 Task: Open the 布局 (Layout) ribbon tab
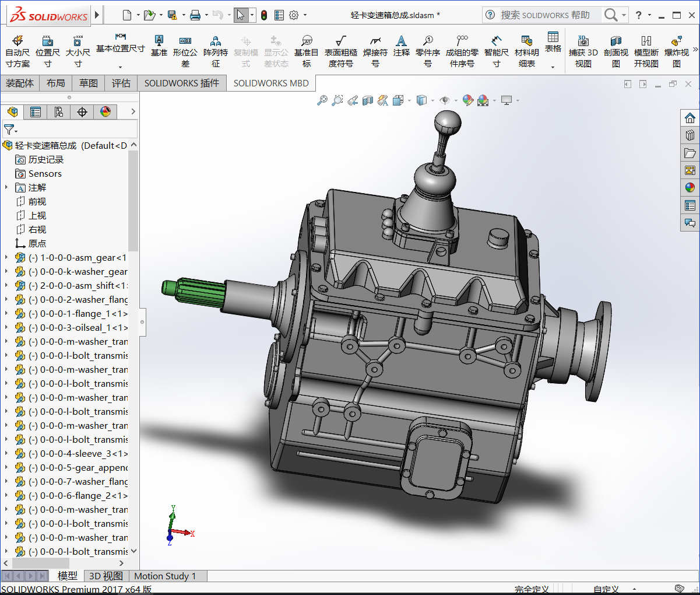pos(56,83)
